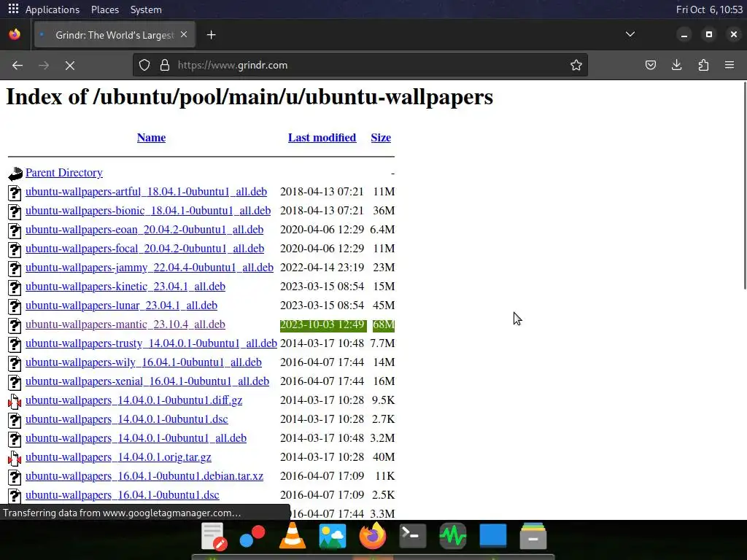Click compressed icon for 14.04.0.1 diff.gz
Image resolution: width=747 pixels, height=560 pixels.
(15, 402)
